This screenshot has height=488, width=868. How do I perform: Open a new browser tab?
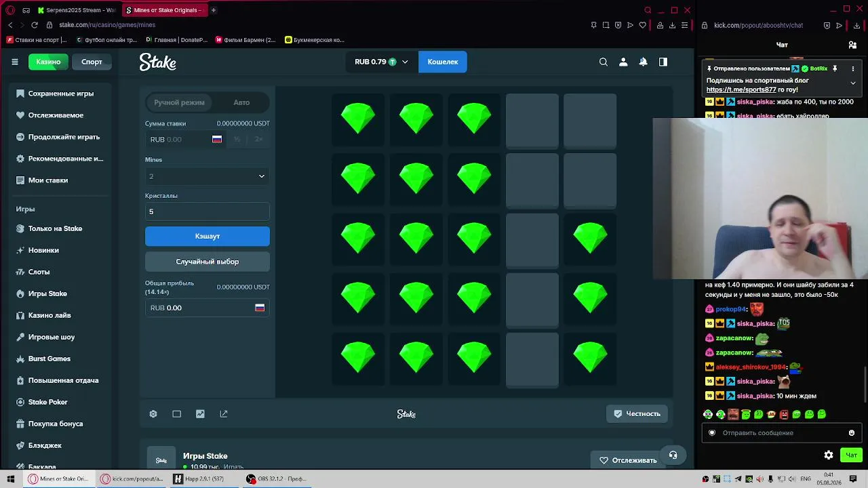(x=213, y=10)
